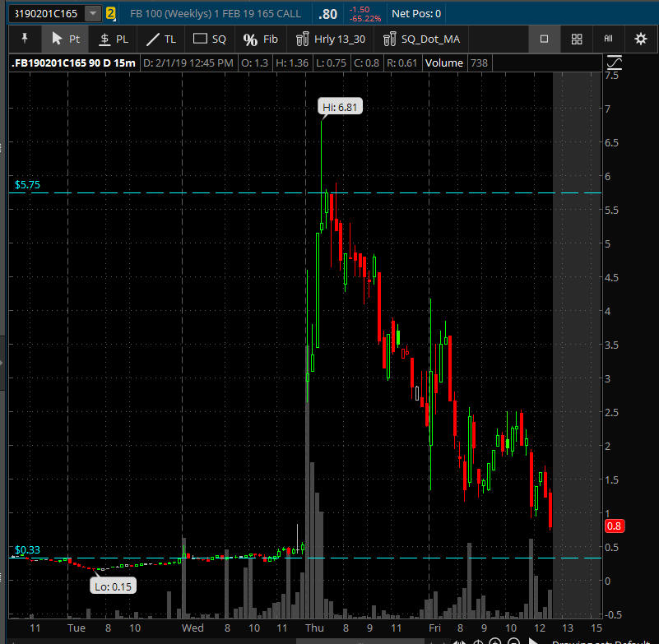Open chart settings gear icon

(640, 39)
